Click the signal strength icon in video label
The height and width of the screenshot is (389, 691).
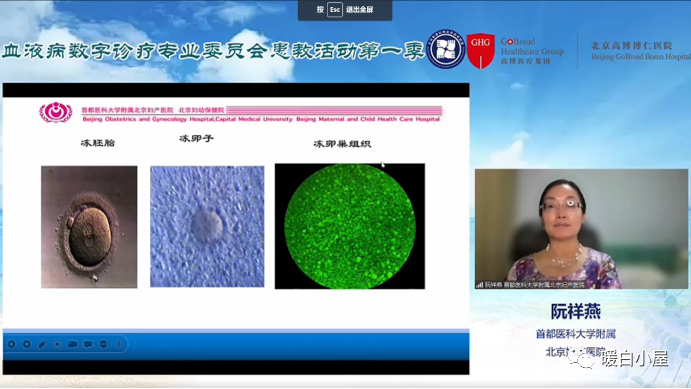pos(479,285)
